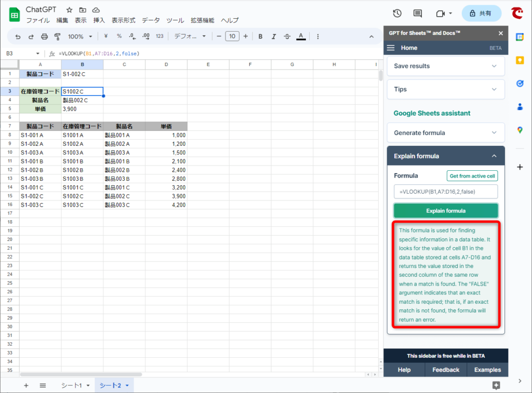Click the redo arrow in toolbar
Viewport: 532px width, 393px height.
tap(31, 37)
